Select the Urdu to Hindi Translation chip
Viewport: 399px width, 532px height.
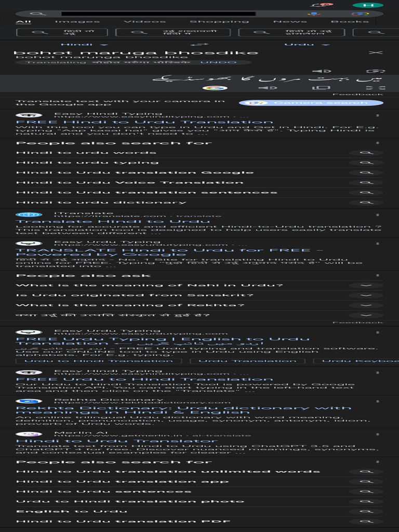click(99, 361)
